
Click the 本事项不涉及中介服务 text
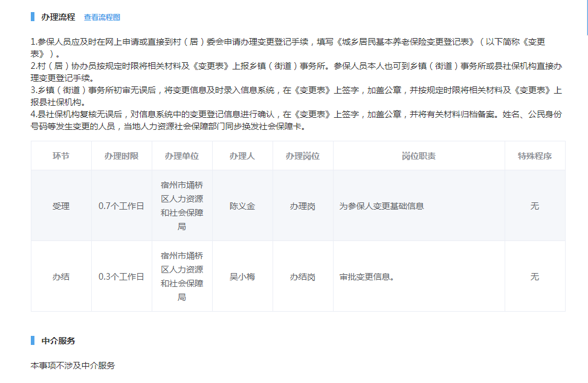(73, 365)
